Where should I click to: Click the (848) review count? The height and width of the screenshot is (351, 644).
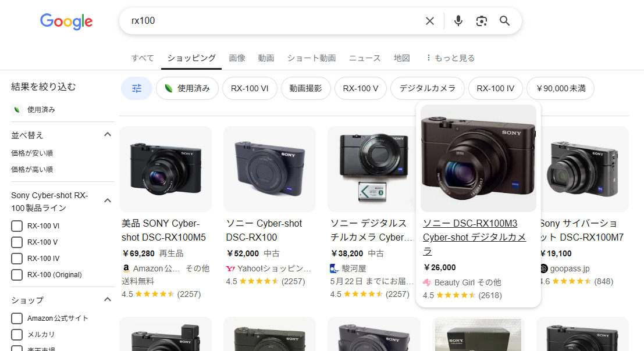[604, 281]
